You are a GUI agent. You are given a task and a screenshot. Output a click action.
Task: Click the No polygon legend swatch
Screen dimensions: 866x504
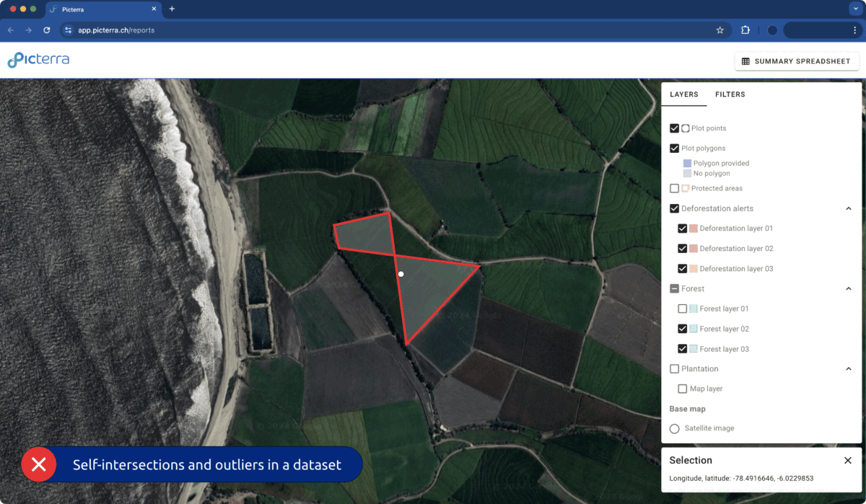(x=687, y=173)
